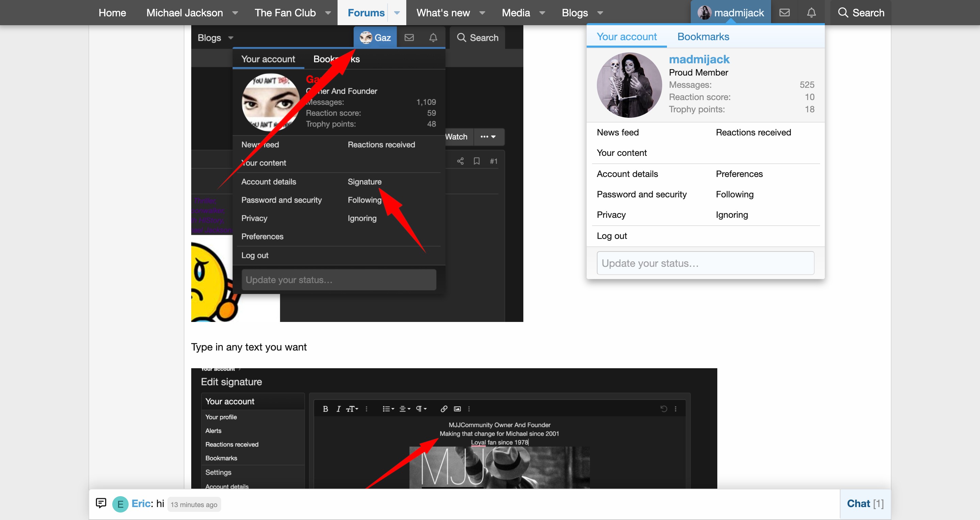Image resolution: width=980 pixels, height=520 pixels.
Task: Click the Reaction score value 10
Action: point(809,97)
